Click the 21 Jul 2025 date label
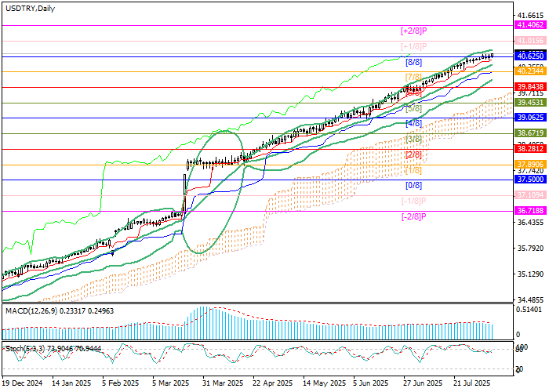 pyautogui.click(x=472, y=383)
